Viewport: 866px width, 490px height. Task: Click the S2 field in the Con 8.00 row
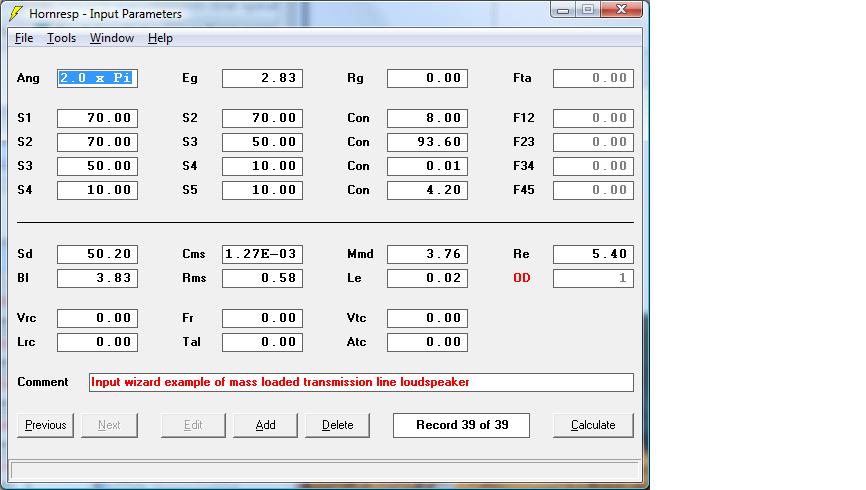coord(262,118)
